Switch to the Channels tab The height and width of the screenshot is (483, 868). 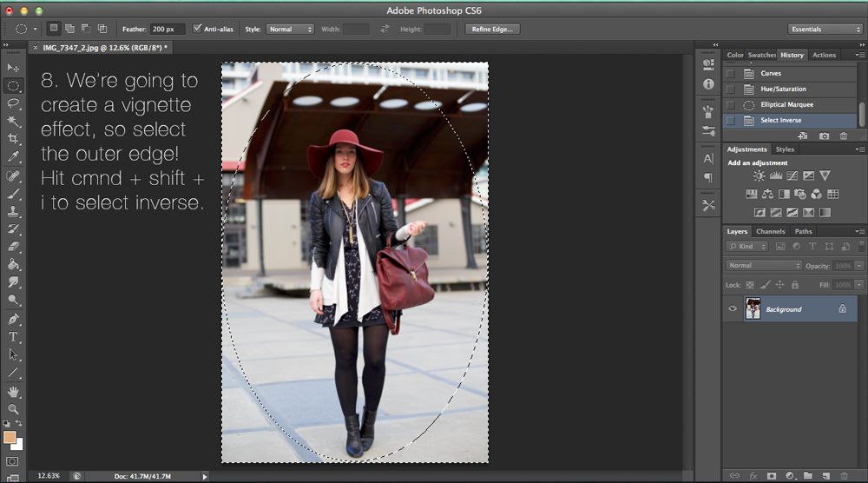pos(770,231)
